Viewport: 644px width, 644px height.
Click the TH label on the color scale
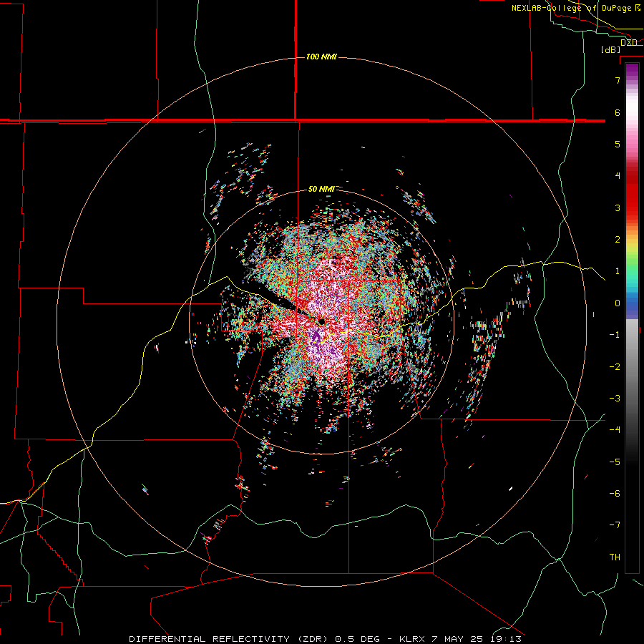615,557
